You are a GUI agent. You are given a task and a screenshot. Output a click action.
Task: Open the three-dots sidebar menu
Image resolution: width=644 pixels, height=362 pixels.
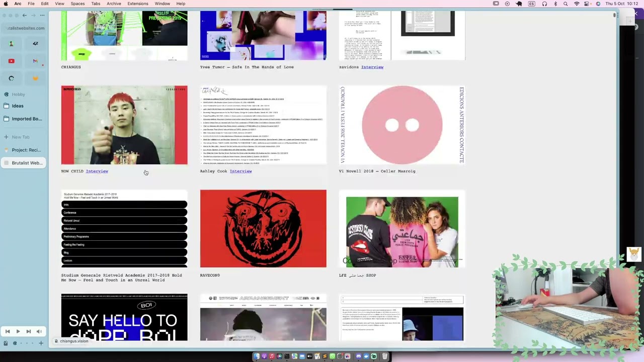tap(42, 16)
